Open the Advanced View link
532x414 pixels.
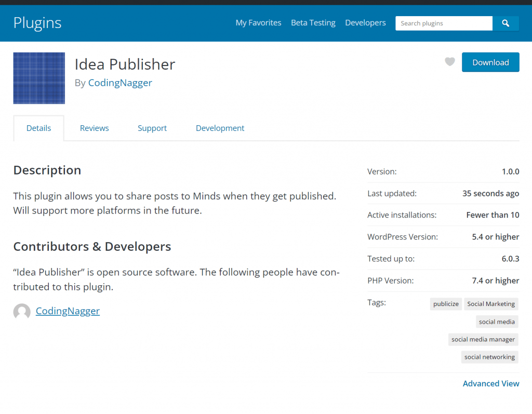491,383
